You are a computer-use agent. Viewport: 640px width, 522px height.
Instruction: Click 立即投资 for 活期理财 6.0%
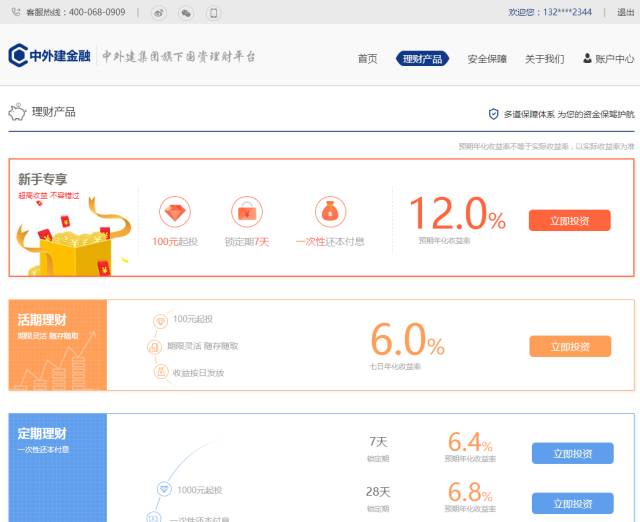click(x=570, y=347)
